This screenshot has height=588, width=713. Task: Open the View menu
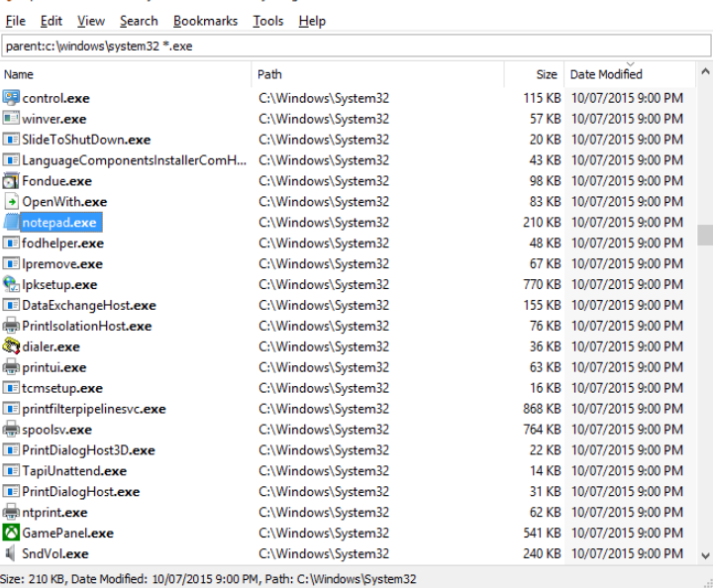pos(91,21)
